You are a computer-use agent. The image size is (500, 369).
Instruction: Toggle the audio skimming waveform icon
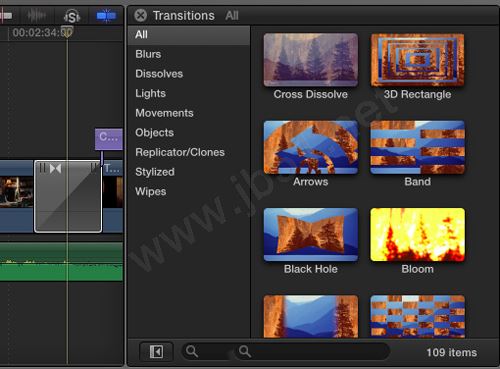[36, 16]
